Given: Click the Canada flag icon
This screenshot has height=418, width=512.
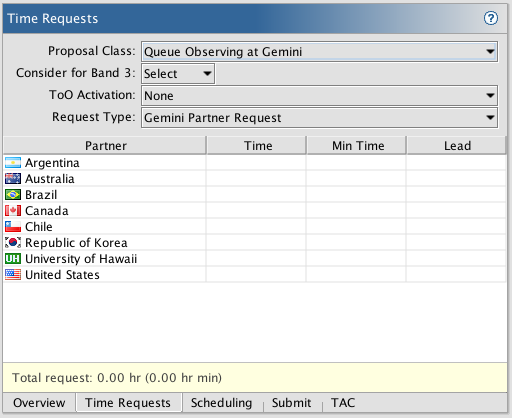Looking at the screenshot, I should (13, 211).
